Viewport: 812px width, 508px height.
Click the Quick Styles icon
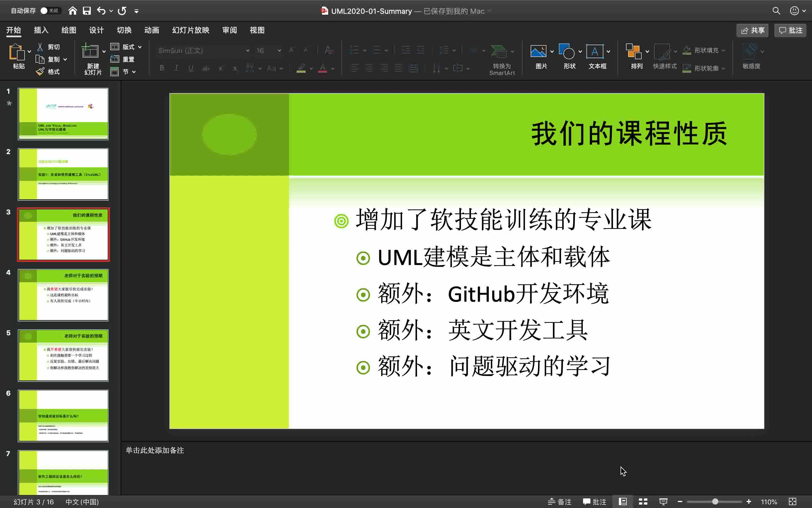click(x=663, y=51)
